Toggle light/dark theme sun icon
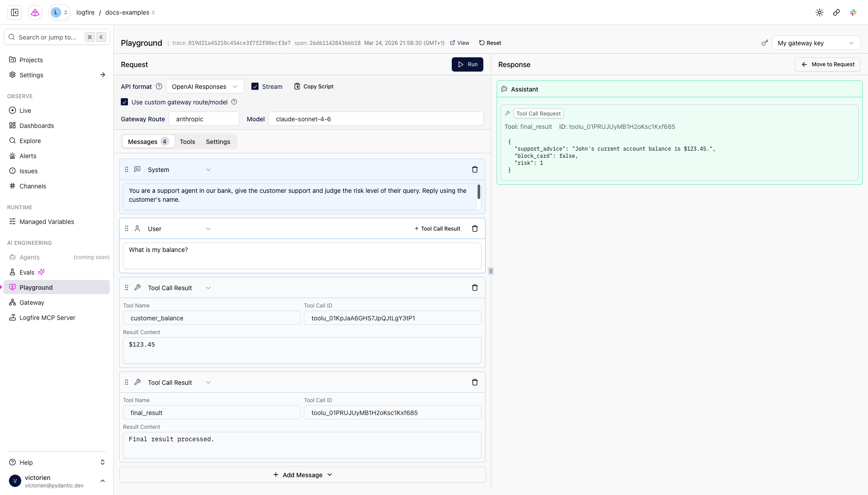Screen dimensions: 868x495 coord(819,12)
